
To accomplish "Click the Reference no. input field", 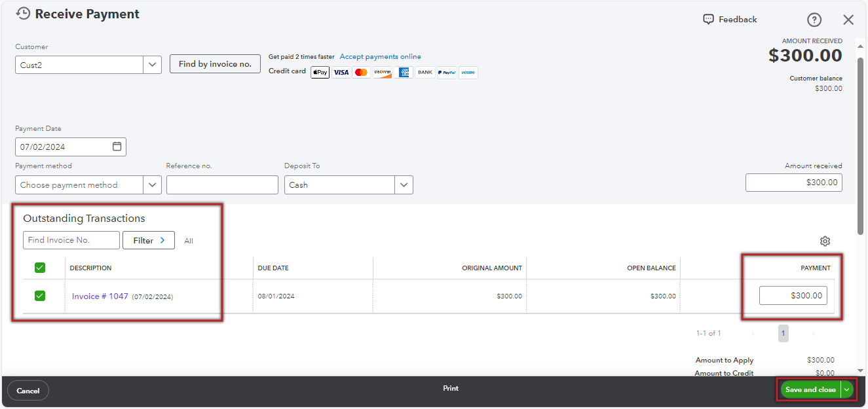I will (x=222, y=185).
